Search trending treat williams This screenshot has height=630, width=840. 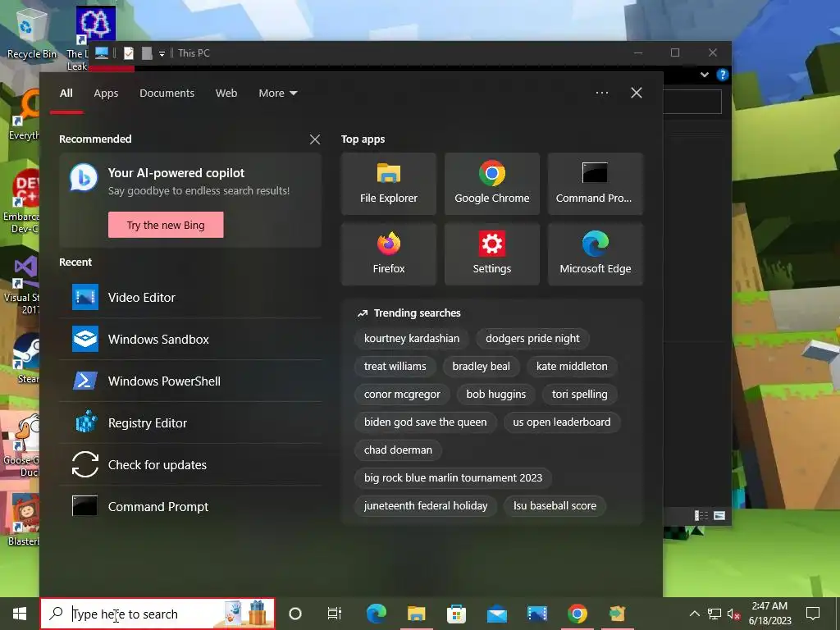point(395,367)
